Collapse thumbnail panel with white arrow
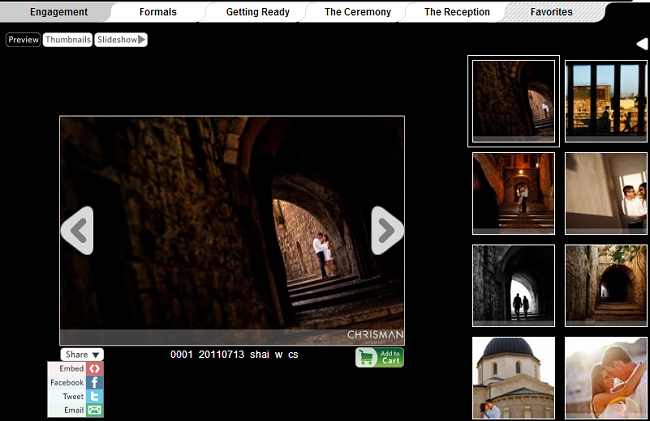This screenshot has width=650, height=421. 642,44
